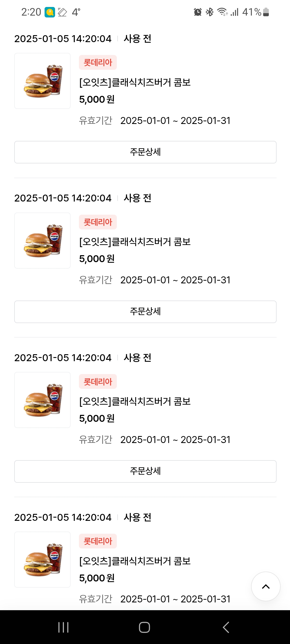Open 주문상세 for the first coupon

click(x=145, y=152)
